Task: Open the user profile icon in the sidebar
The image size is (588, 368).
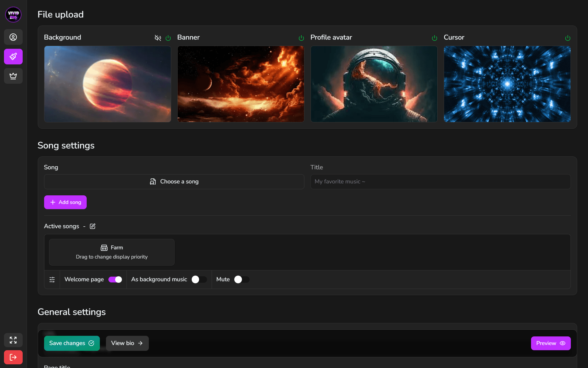Action: 13,37
